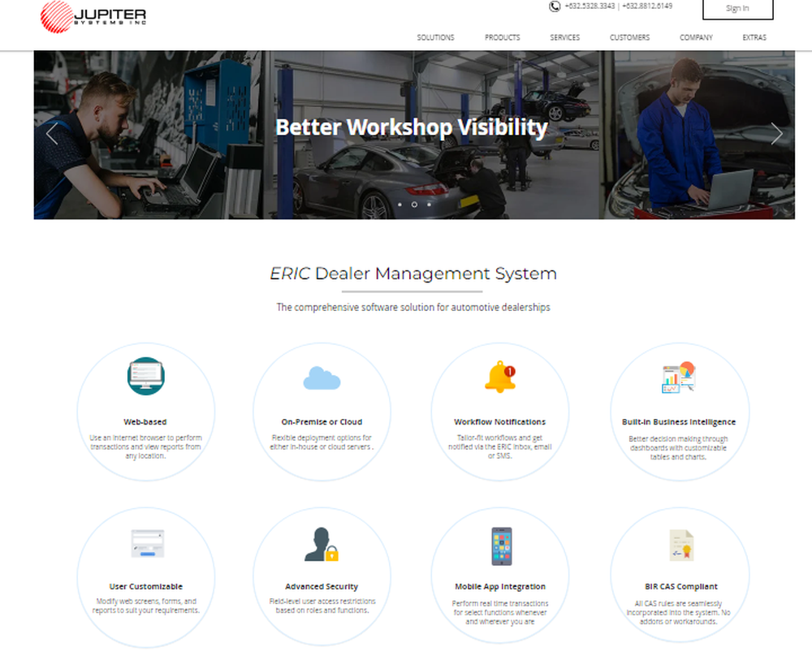Click the 'Perform real time transactions' description
This screenshot has height=660, width=812.
tap(499, 612)
